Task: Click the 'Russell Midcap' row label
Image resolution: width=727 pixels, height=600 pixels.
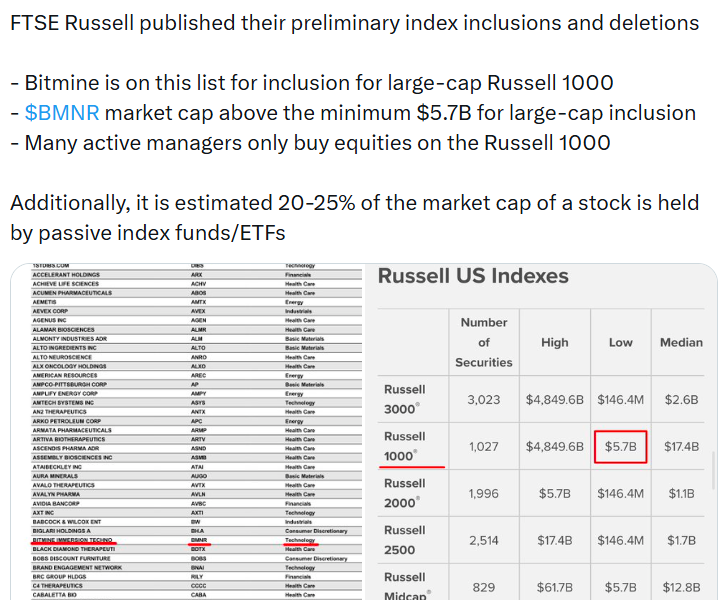Action: pos(408,587)
